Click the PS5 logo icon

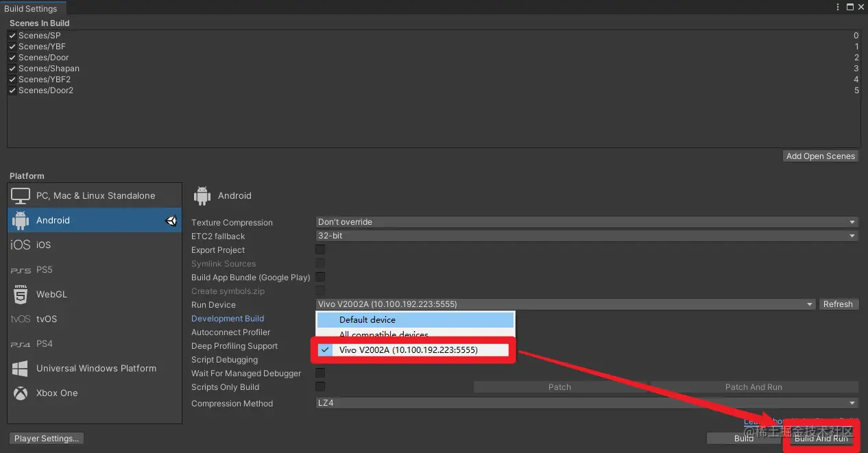click(21, 270)
